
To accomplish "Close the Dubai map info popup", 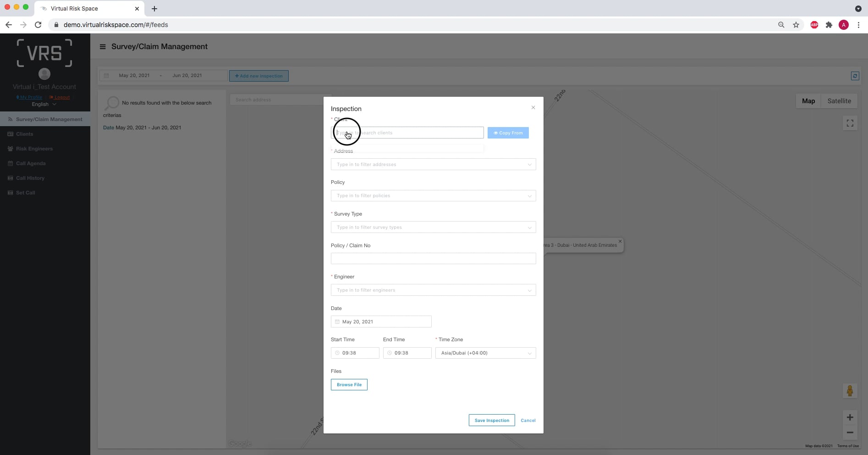I will tap(620, 241).
